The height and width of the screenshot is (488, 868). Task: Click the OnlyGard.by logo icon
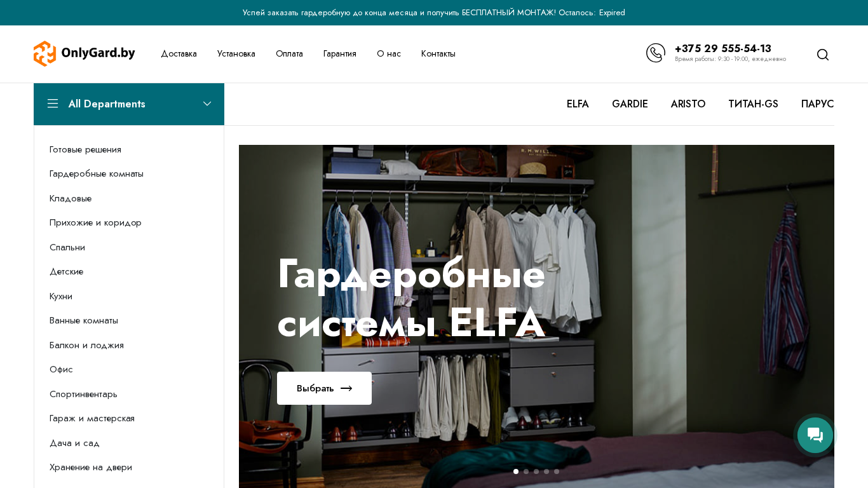click(x=45, y=53)
